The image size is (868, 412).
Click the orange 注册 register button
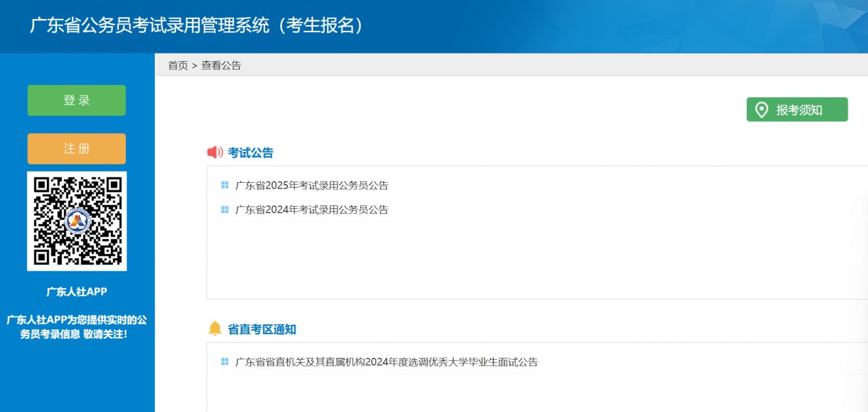pos(77,148)
